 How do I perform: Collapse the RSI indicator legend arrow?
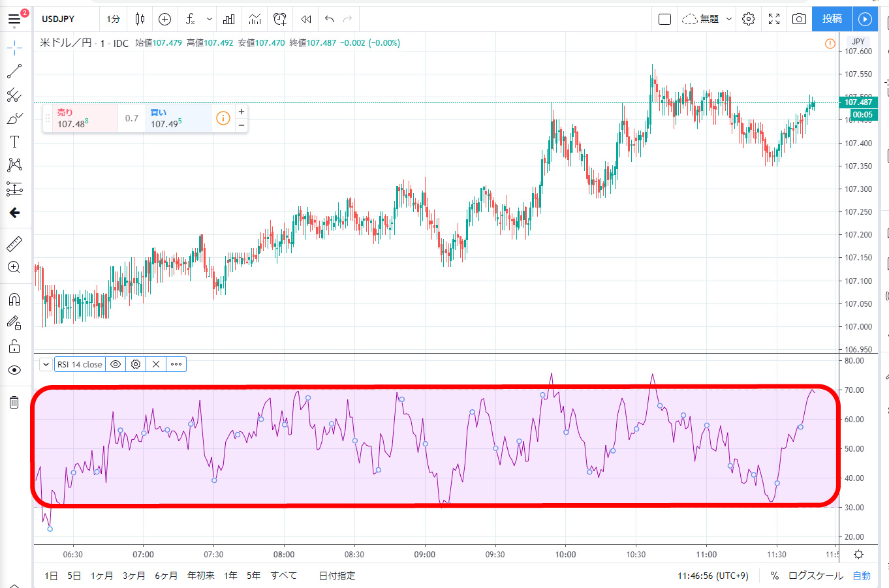pyautogui.click(x=46, y=364)
